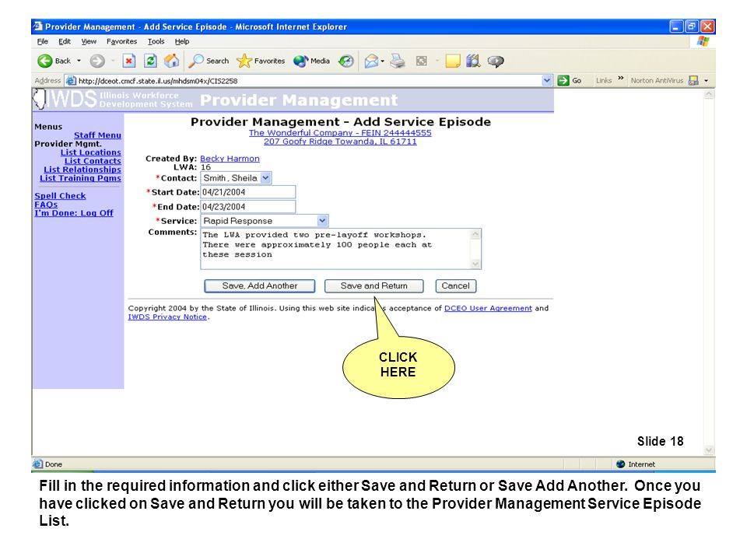This screenshot has width=747, height=560.
Task: Click the Save and Return button
Action: point(374,285)
